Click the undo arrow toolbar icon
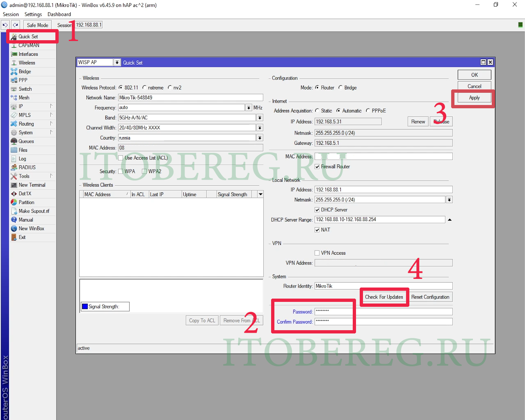 (x=5, y=25)
